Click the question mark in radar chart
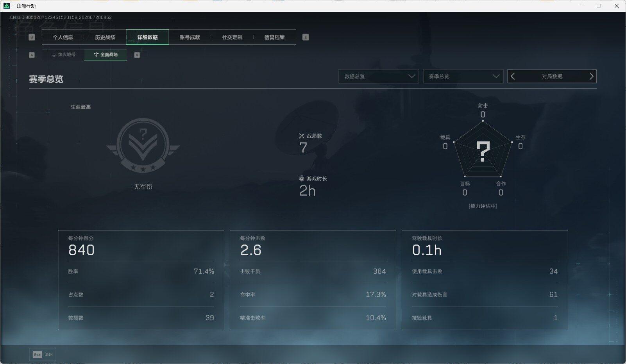The height and width of the screenshot is (364, 626). 483,152
